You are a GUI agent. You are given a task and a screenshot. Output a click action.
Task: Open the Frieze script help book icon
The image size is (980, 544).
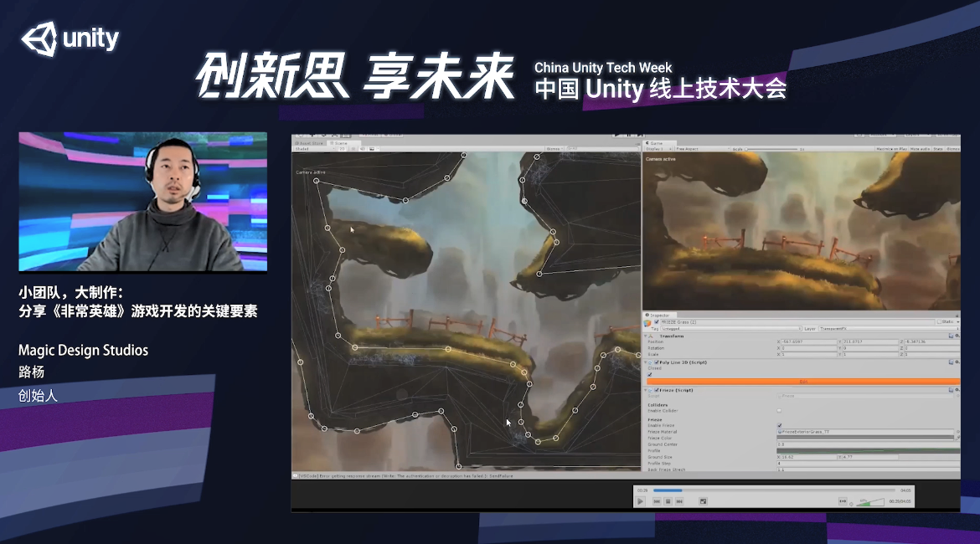point(952,390)
